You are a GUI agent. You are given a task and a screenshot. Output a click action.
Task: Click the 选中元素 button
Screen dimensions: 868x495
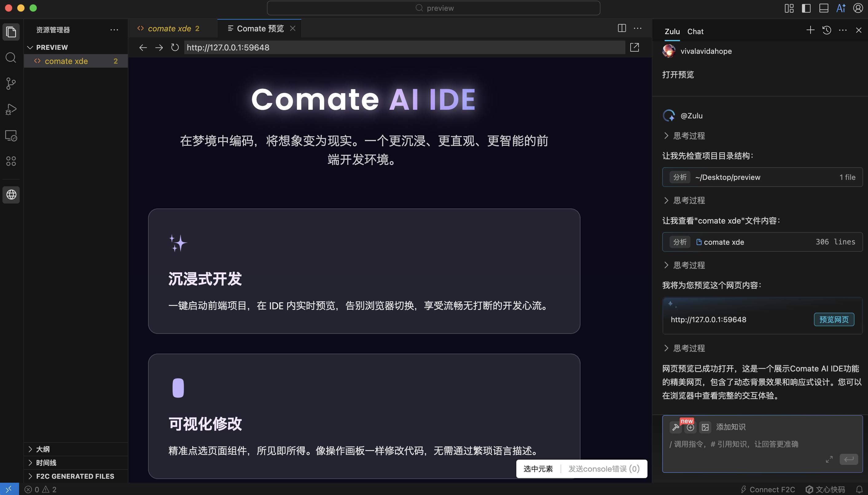(538, 469)
